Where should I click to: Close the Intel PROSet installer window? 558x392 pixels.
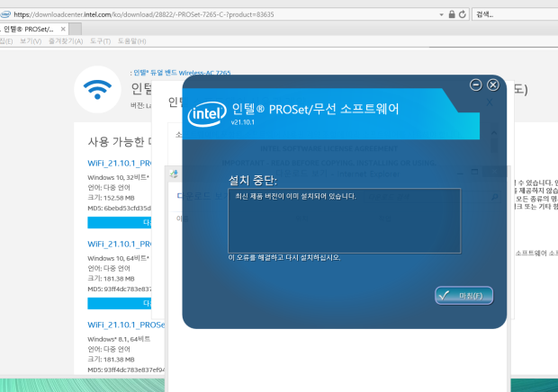[493, 85]
